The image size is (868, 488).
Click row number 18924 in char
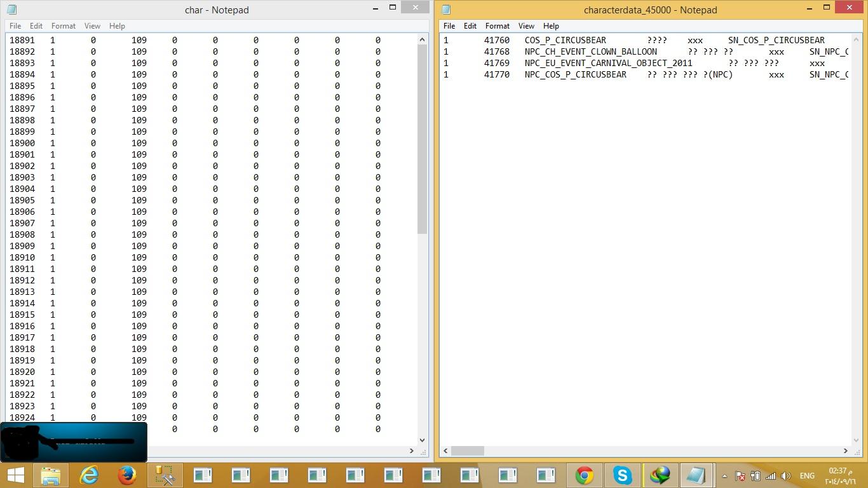pos(22,417)
